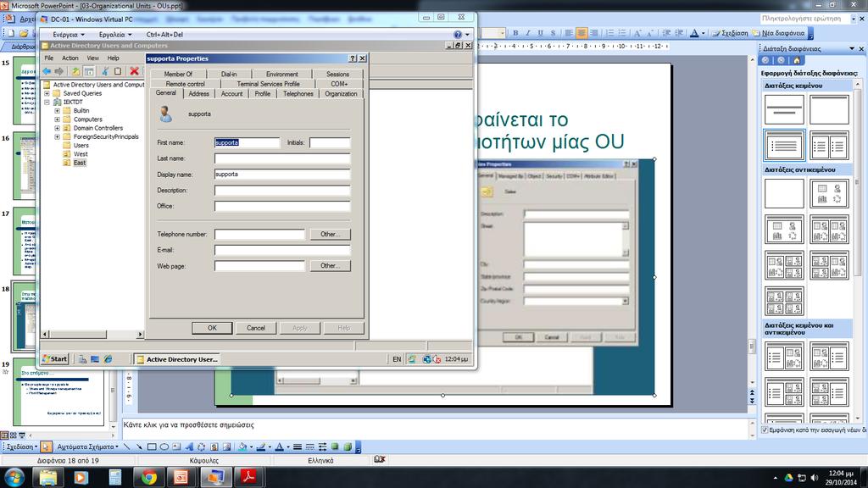Viewport: 868px width, 488px height.
Task: Apply Italic formatting in PowerPoint toolbar
Action: click(x=528, y=33)
